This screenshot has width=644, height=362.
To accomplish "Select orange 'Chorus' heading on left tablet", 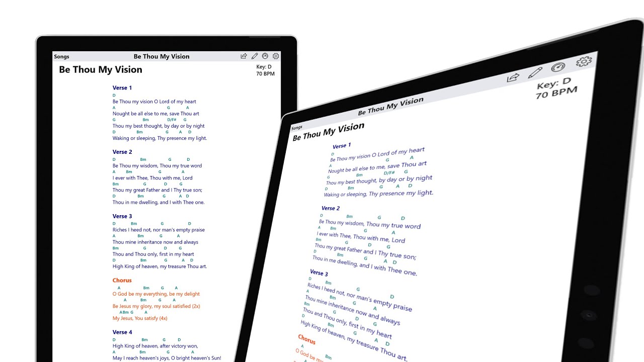I will [x=122, y=281].
